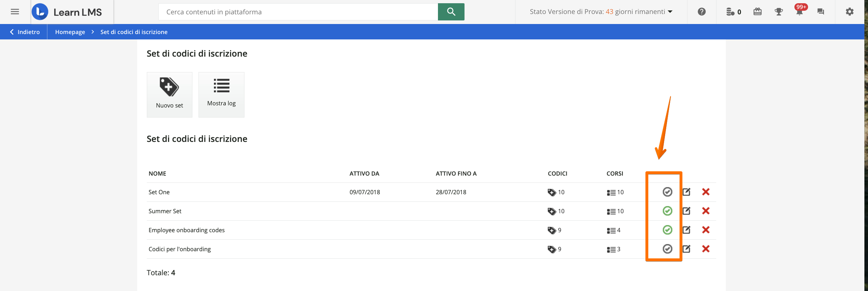
Task: Open the admin settings gear
Action: tap(849, 12)
